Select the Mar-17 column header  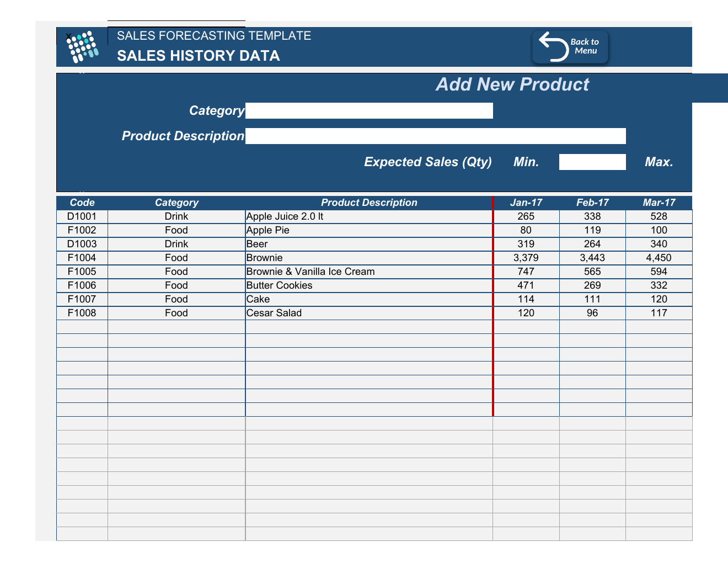(659, 203)
